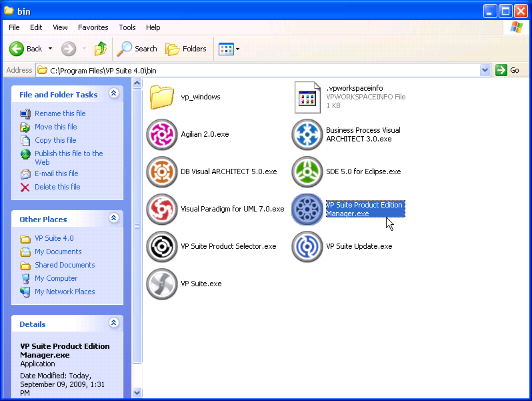Click the Forward arrow icon
This screenshot has height=401, width=532.
69,49
